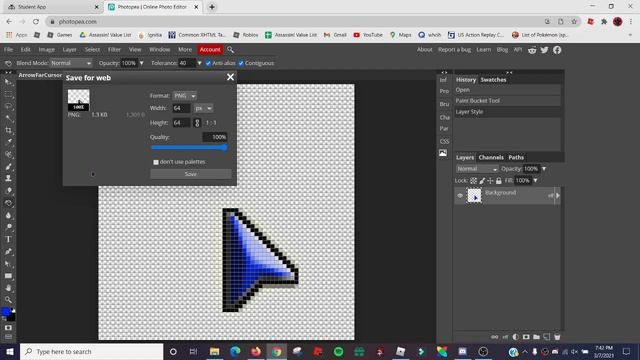Select the Blur tool

pyautogui.click(x=8, y=215)
